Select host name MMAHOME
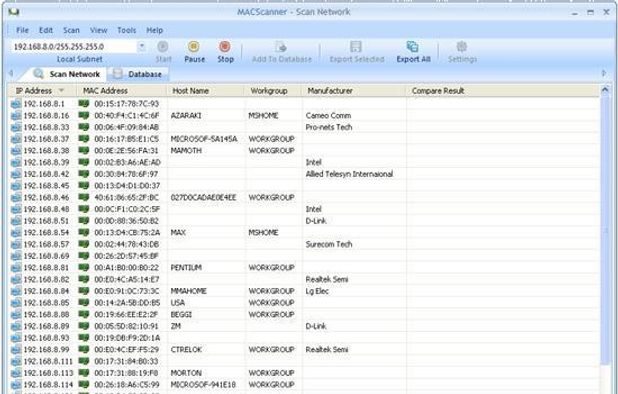Screen dimensions: 618x394 [188, 291]
